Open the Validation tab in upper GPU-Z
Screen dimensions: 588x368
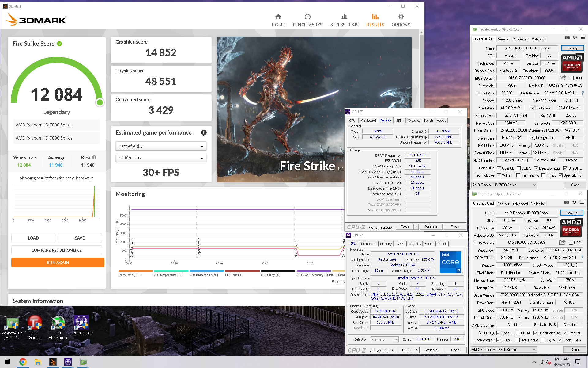539,39
